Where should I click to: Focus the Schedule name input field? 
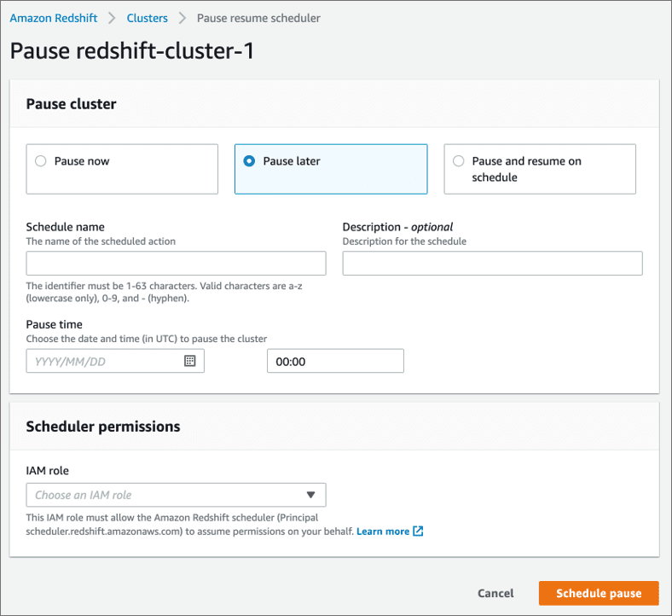176,263
